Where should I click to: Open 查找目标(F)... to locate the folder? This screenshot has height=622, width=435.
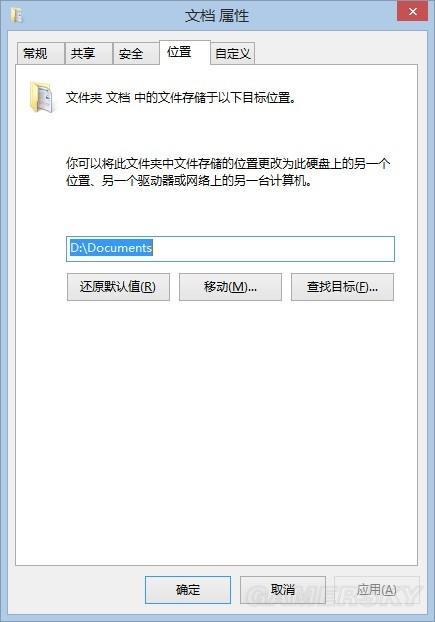tap(343, 287)
